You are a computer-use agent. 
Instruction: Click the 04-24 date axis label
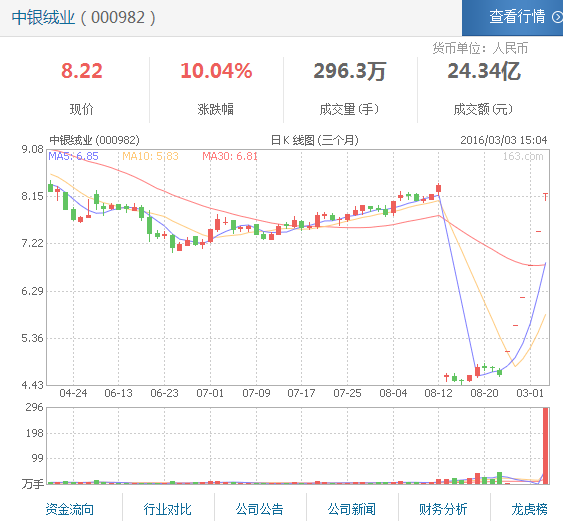[73, 393]
